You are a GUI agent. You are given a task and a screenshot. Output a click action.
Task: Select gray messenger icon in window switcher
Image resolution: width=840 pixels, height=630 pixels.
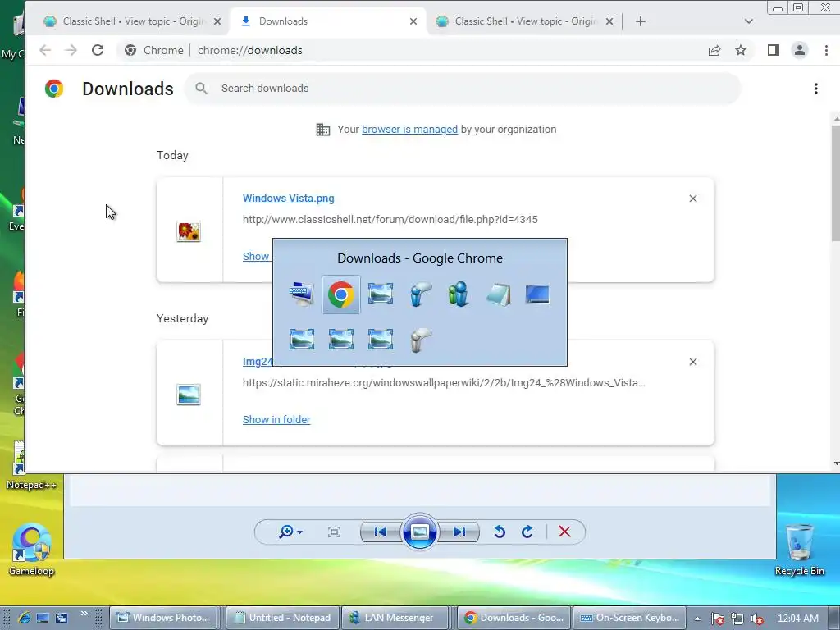click(419, 340)
